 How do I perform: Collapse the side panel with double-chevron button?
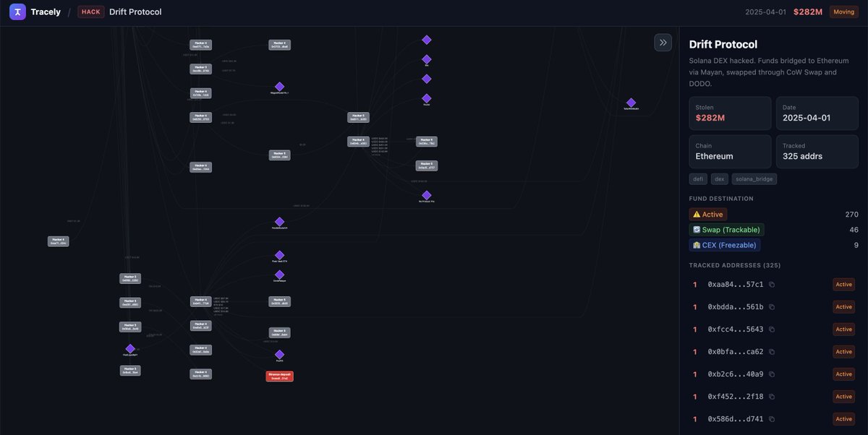point(663,43)
